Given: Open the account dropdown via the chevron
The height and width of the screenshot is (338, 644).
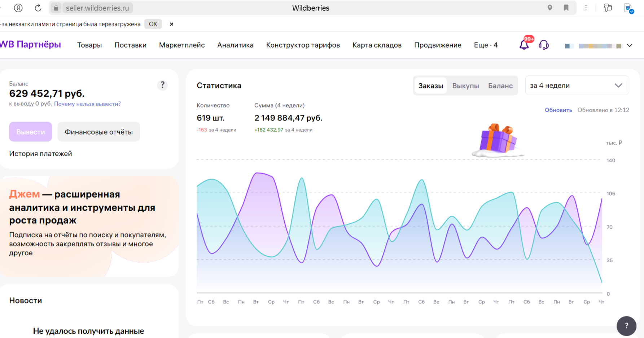Looking at the screenshot, I should (x=630, y=45).
